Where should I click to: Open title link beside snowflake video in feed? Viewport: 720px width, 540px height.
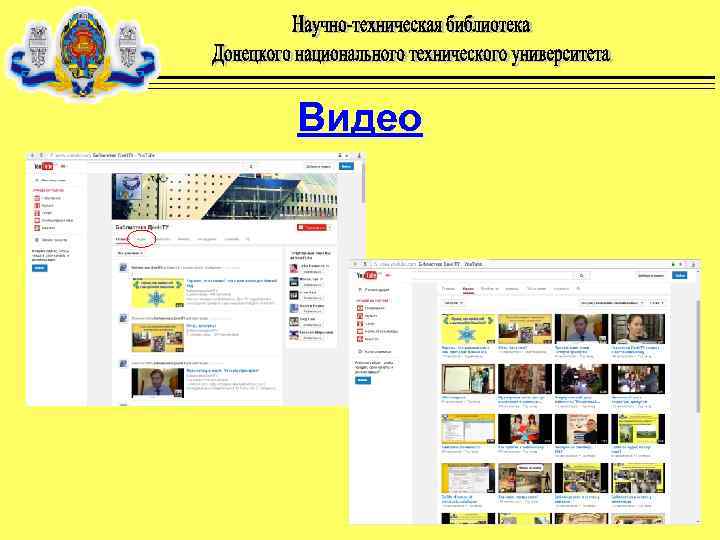click(x=232, y=282)
